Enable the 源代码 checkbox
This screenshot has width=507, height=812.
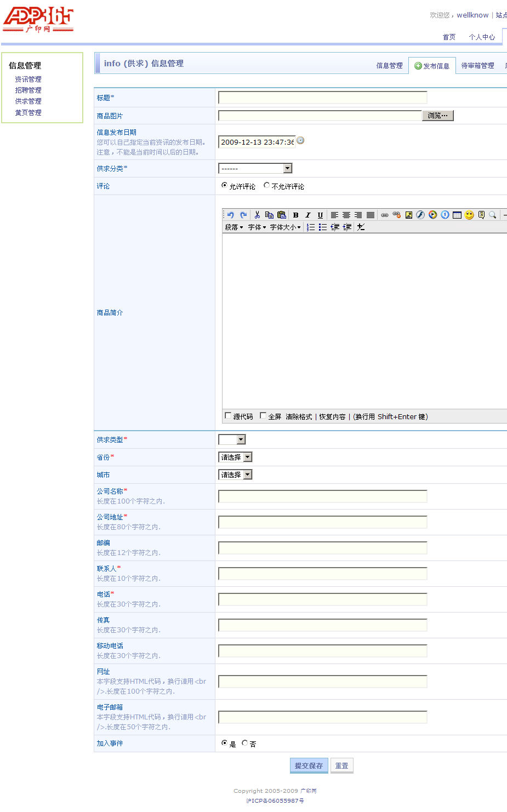point(228,416)
